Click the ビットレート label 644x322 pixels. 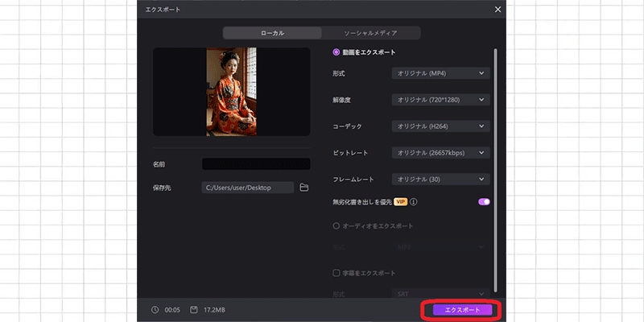click(x=350, y=153)
